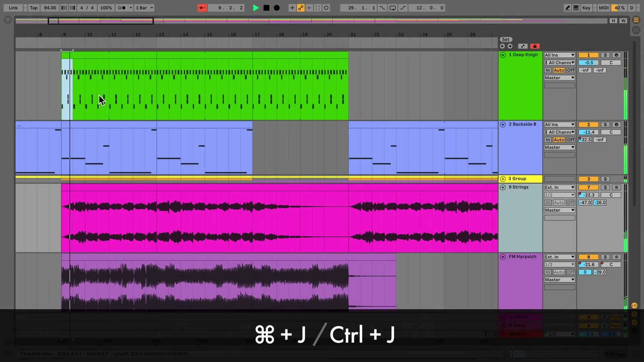Set Backside B monitor to Off

coord(571,140)
